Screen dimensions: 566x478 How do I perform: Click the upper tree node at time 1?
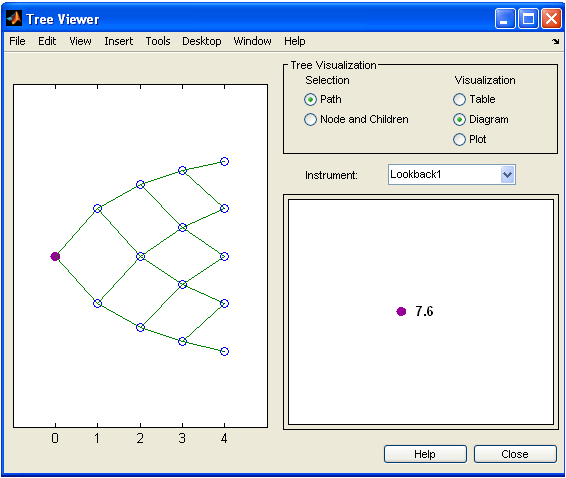97,208
